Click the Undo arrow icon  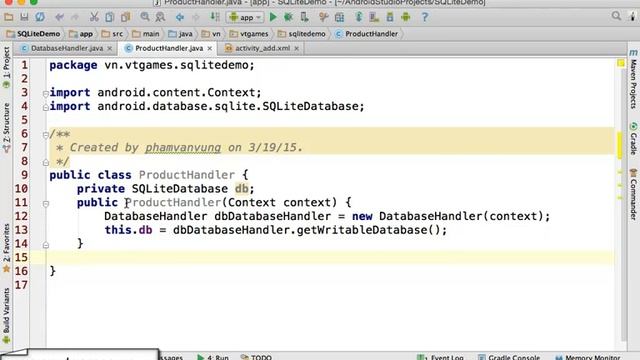(60, 17)
